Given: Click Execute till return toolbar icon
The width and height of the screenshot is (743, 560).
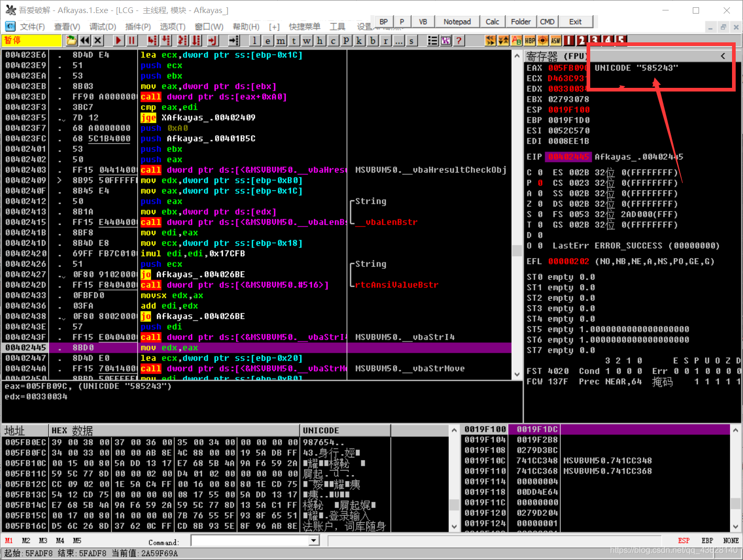Looking at the screenshot, I should point(213,40).
